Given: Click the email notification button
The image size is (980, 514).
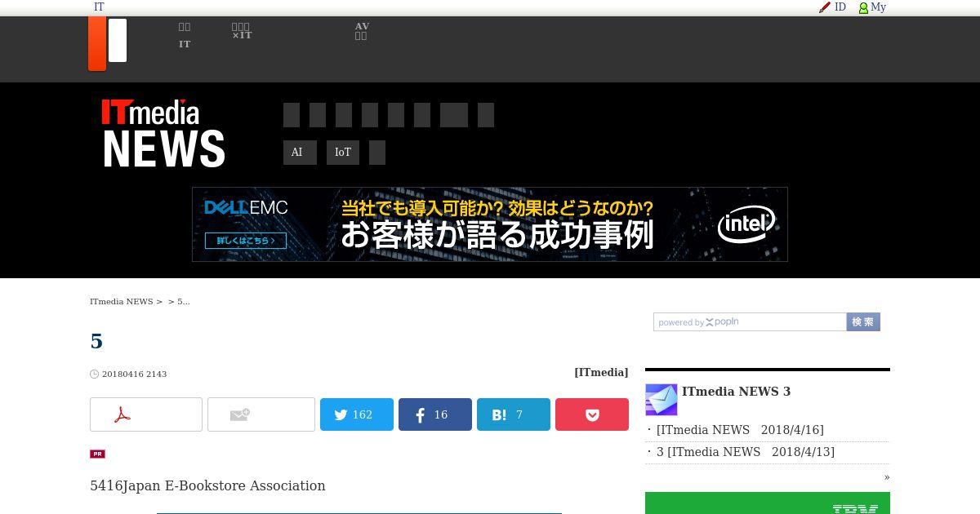Looking at the screenshot, I should click(x=261, y=414).
